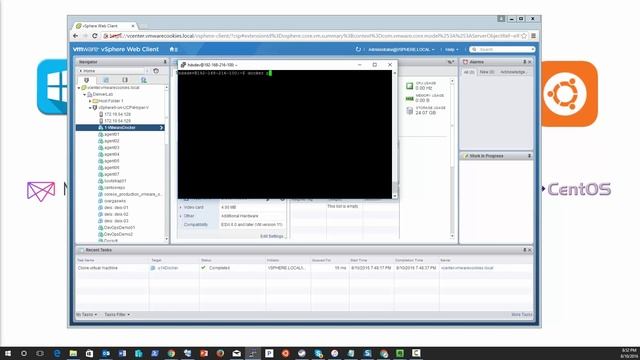Reload the browser page
This screenshot has height=360, width=640.
[x=95, y=36]
